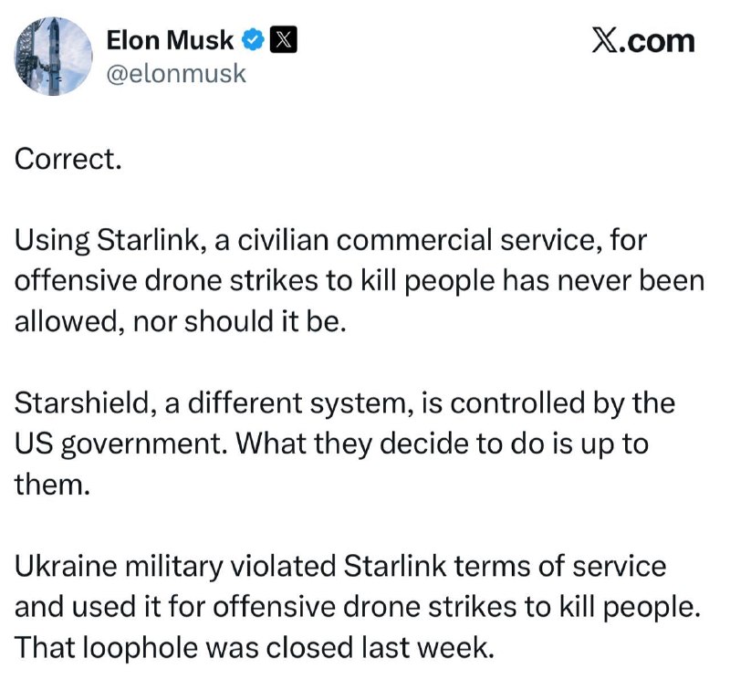Click the X logo in X.com
The width and height of the screenshot is (730, 700).
click(x=604, y=40)
